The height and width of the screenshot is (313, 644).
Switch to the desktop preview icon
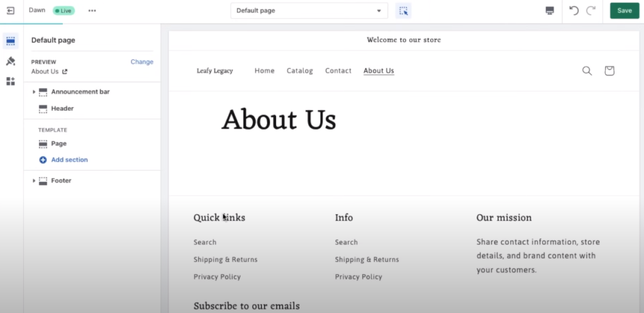550,11
